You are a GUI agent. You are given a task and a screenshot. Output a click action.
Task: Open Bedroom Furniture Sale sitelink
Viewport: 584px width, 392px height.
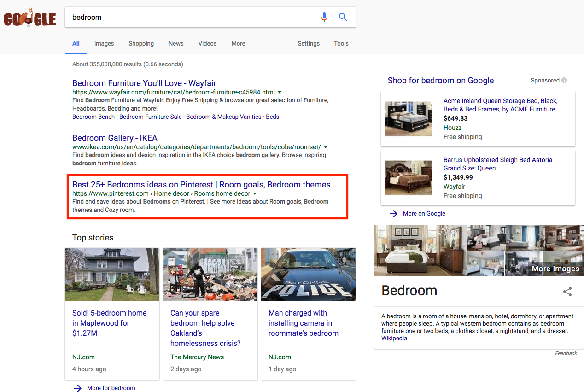tap(151, 117)
